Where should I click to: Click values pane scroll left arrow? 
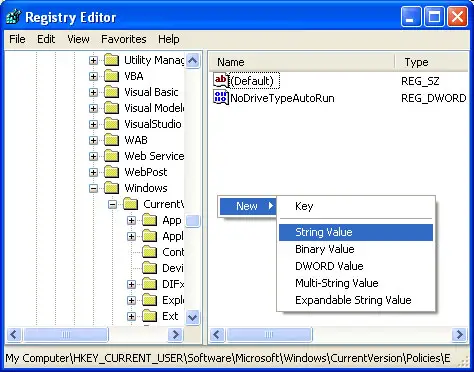[x=217, y=334]
